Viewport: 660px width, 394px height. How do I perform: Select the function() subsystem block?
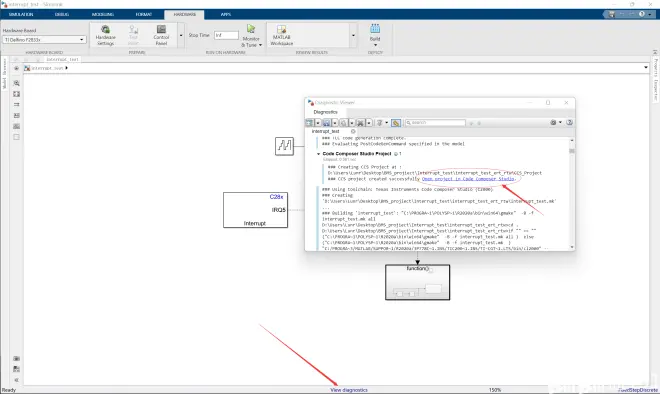pyautogui.click(x=418, y=282)
